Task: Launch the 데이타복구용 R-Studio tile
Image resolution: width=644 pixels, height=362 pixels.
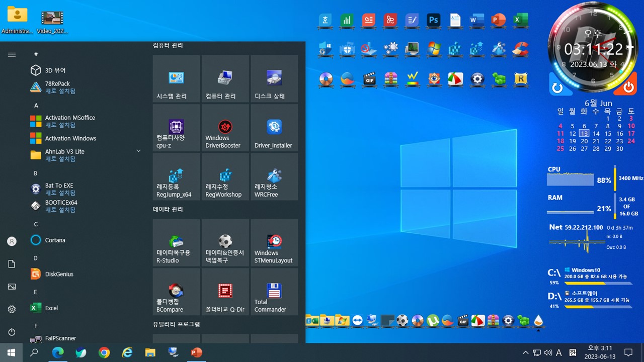Action: [176, 242]
